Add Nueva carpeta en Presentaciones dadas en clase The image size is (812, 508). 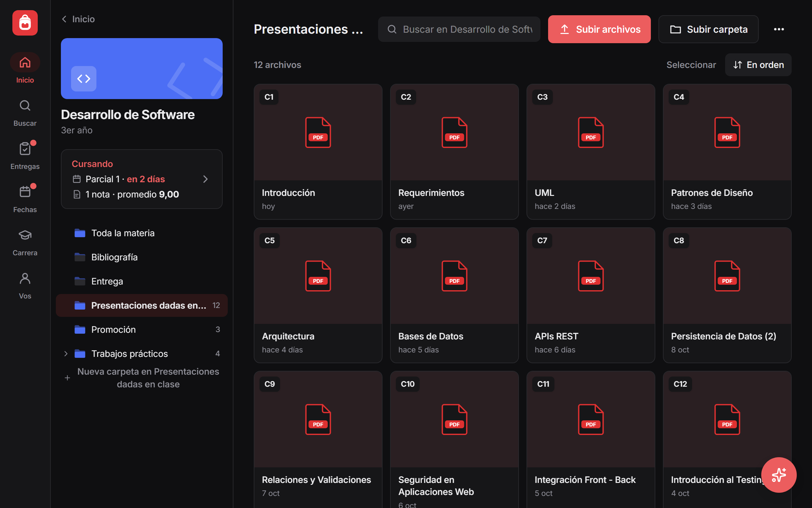point(141,378)
